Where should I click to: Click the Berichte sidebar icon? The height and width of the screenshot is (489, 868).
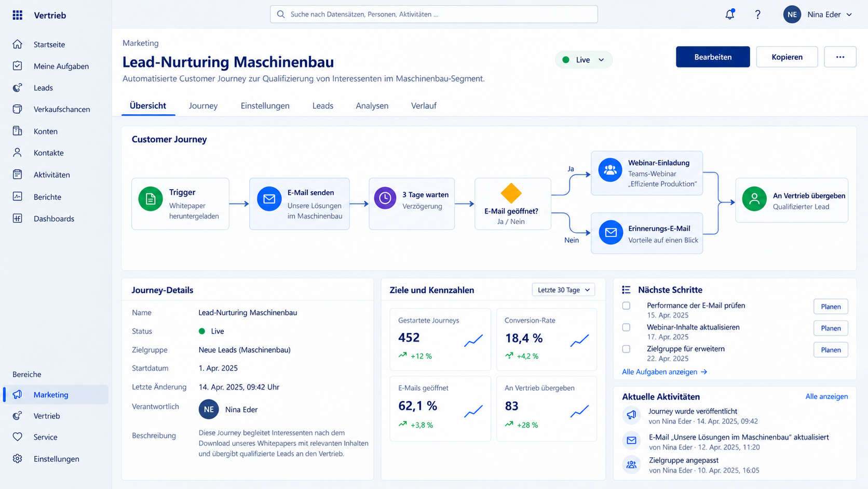[x=18, y=196]
